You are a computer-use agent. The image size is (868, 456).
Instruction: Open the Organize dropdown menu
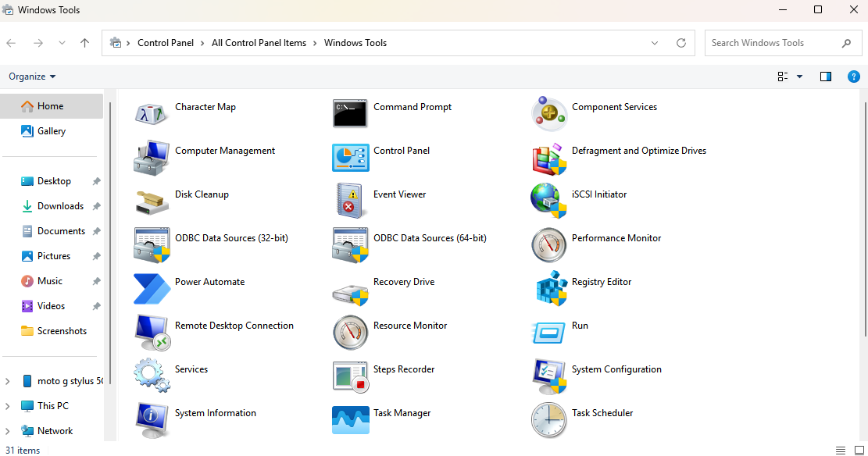pos(32,77)
